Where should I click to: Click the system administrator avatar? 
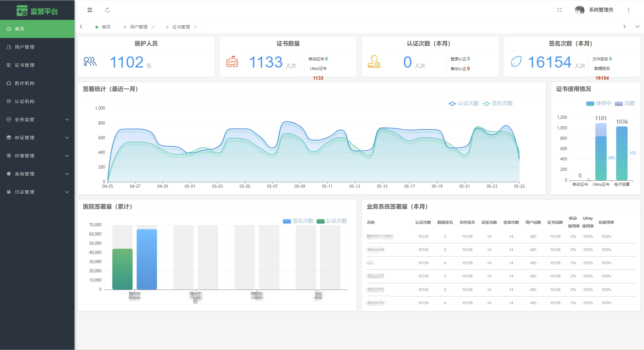pos(579,10)
